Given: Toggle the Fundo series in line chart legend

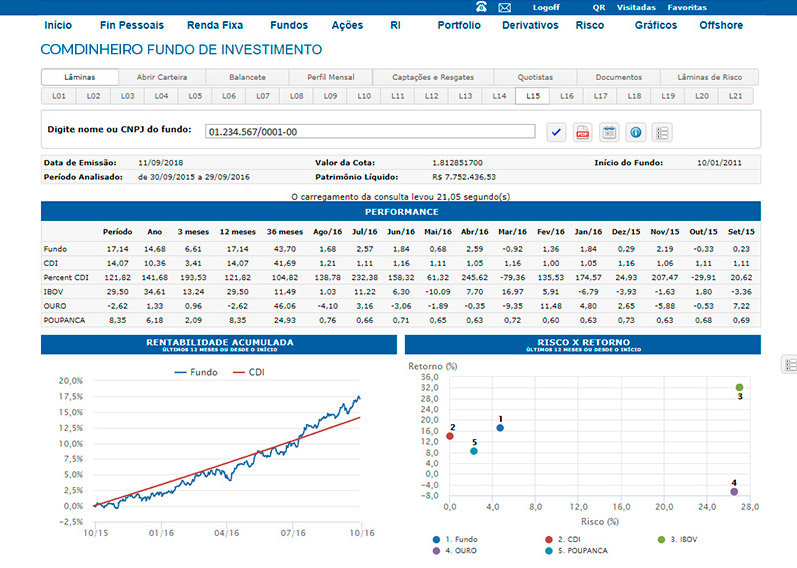Looking at the screenshot, I should coord(196,372).
